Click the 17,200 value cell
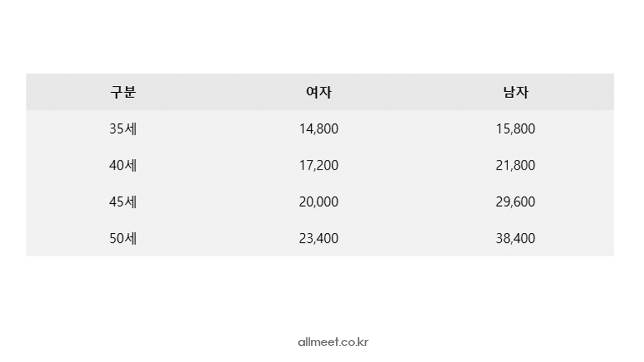644x362 pixels. 319,165
